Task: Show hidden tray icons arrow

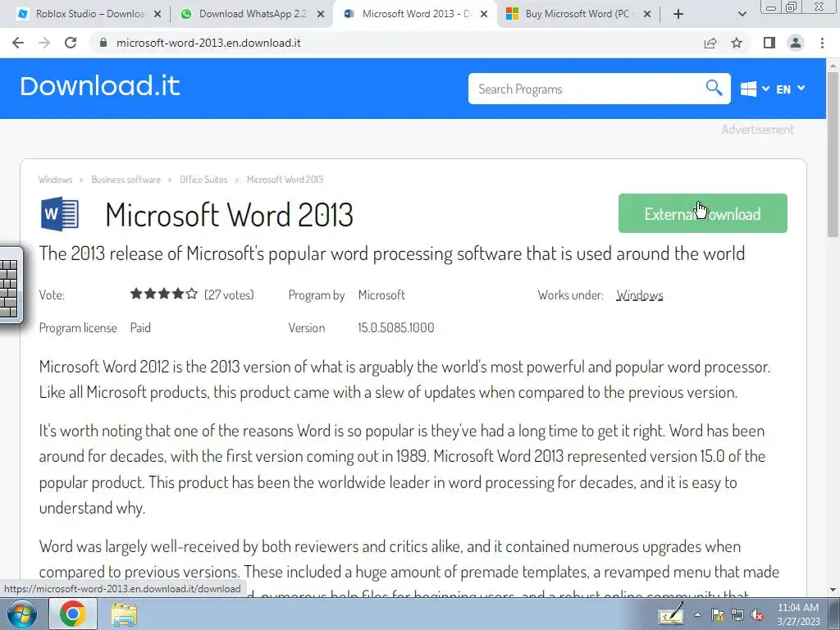Action: point(697,614)
